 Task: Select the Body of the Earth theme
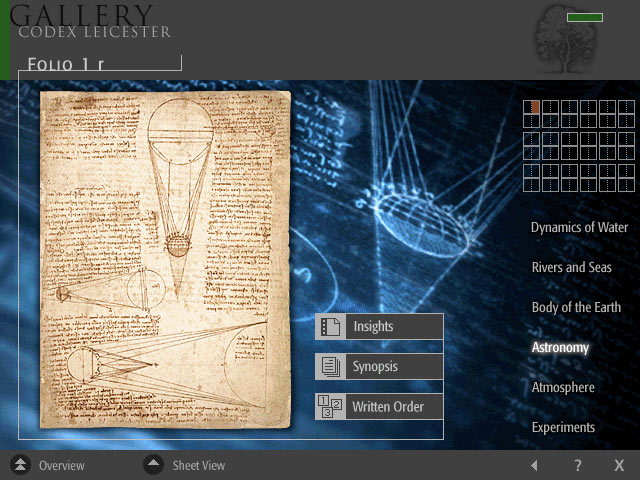pyautogui.click(x=576, y=307)
